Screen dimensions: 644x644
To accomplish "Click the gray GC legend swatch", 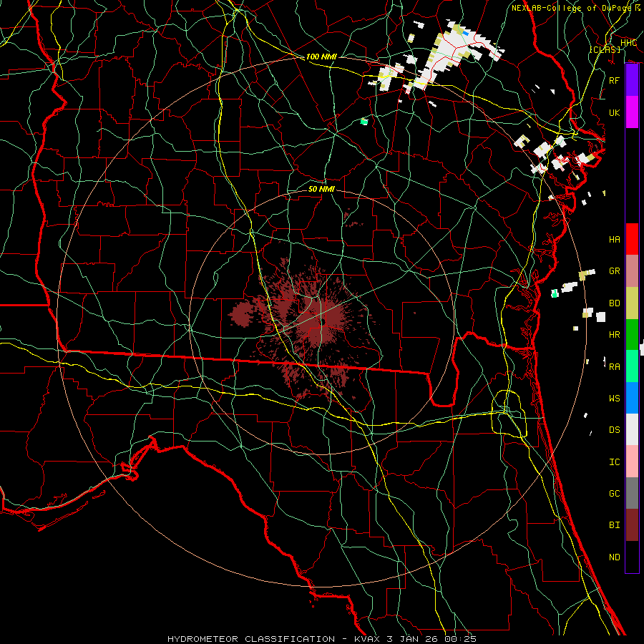I will click(x=632, y=493).
